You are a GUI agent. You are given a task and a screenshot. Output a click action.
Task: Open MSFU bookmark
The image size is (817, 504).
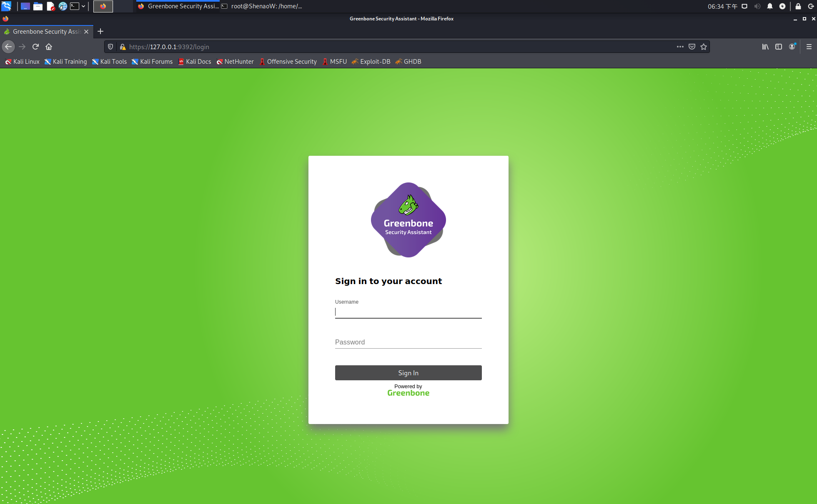pyautogui.click(x=334, y=62)
